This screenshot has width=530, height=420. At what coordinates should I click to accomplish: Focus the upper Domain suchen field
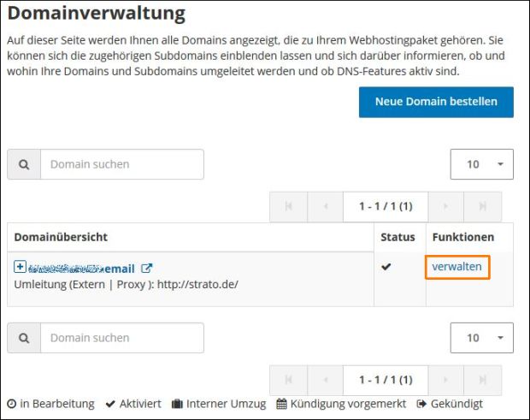coord(122,164)
